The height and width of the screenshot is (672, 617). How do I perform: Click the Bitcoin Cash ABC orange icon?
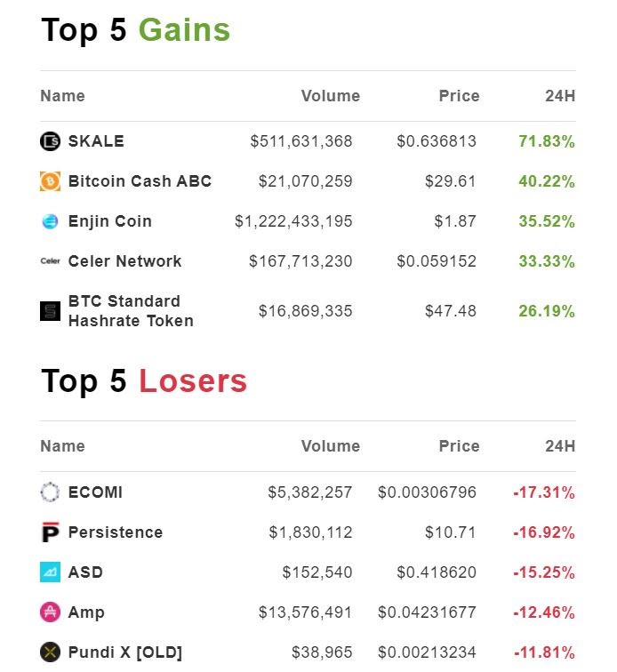[50, 181]
